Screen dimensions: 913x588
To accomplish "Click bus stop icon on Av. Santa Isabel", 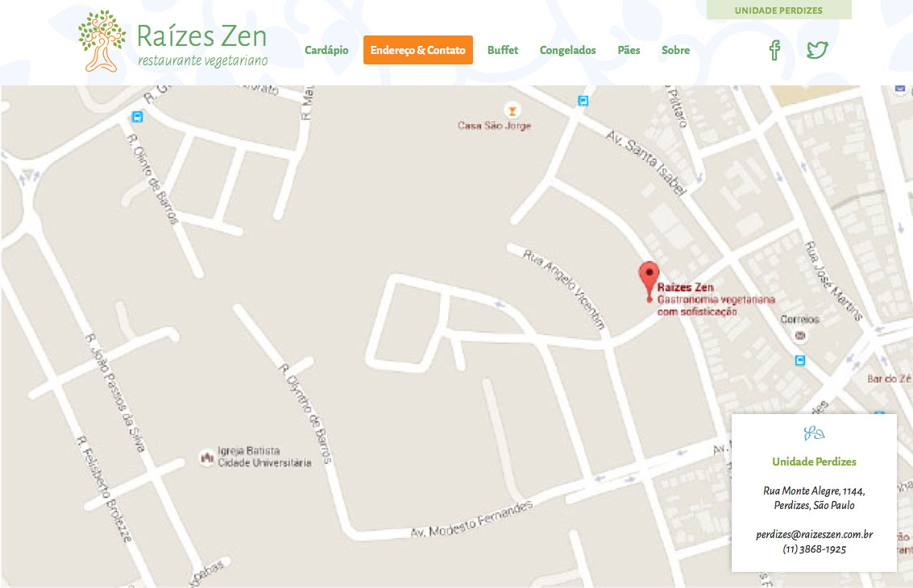I will (583, 100).
